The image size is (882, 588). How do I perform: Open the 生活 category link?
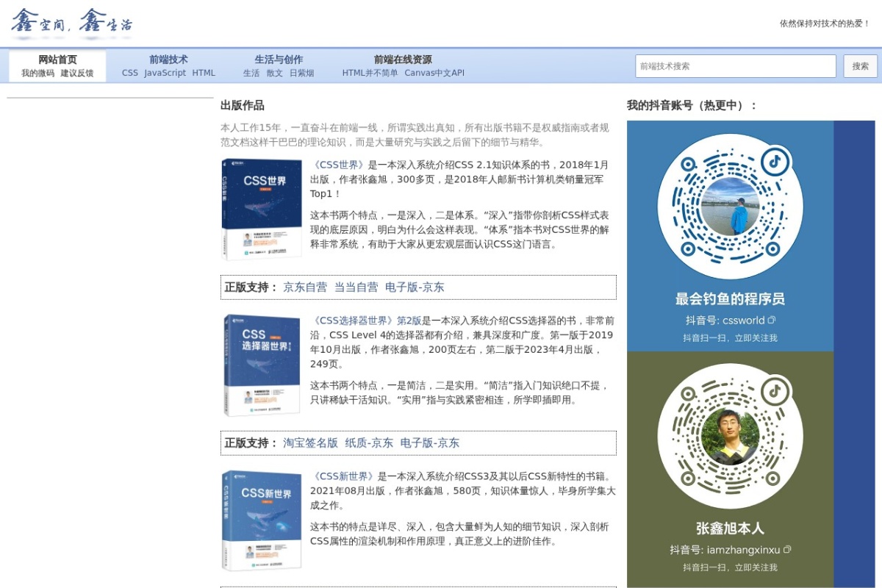[251, 73]
